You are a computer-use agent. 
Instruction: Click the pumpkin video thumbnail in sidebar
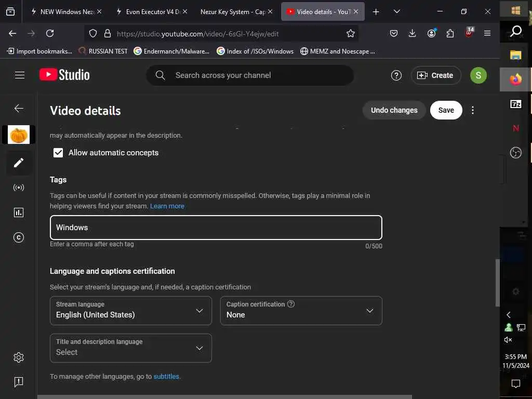[19, 135]
